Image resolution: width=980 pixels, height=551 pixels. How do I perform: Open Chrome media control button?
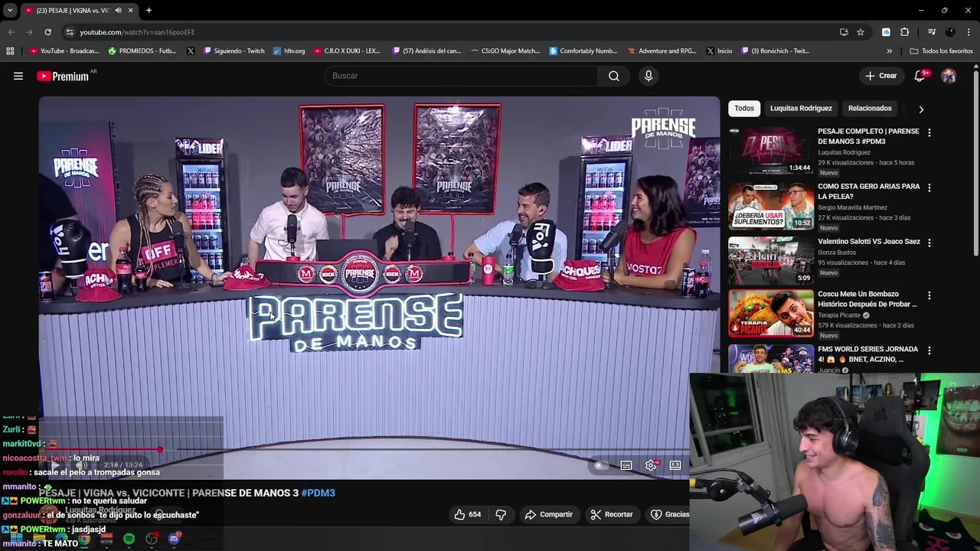pos(932,32)
